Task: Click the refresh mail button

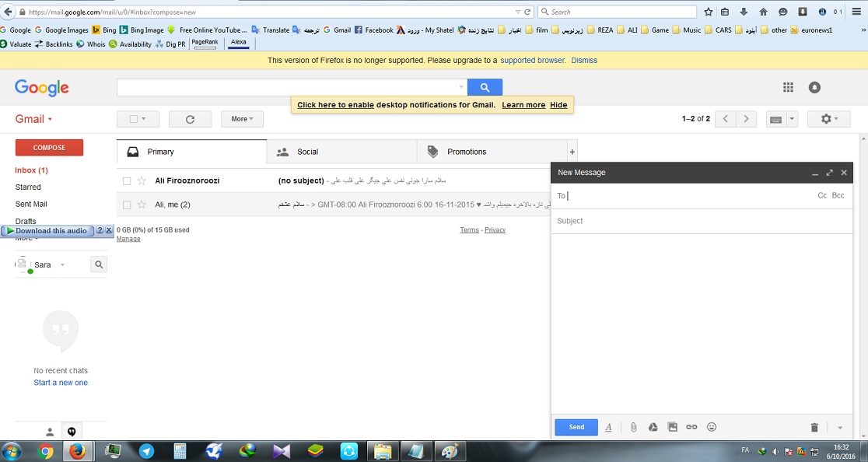Action: 190,119
